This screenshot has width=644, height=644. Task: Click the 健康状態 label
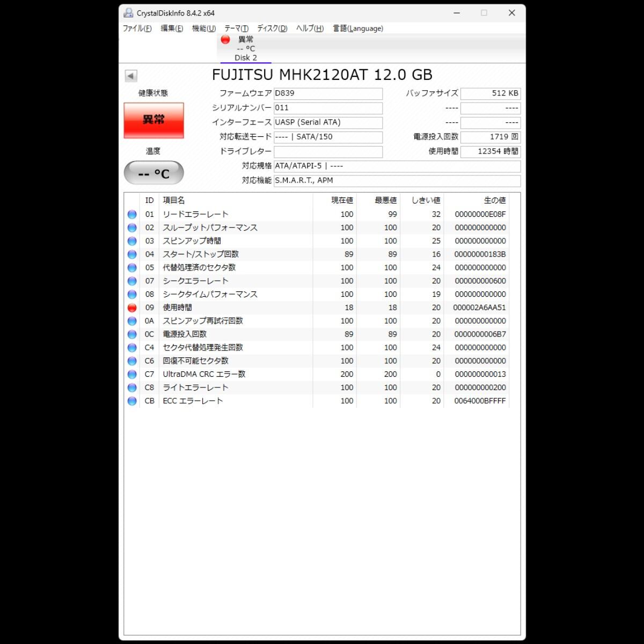tap(153, 93)
